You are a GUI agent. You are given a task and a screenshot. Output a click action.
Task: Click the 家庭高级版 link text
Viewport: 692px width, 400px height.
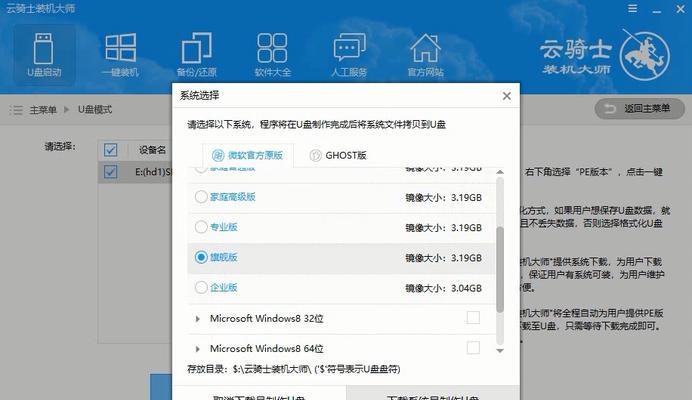point(233,197)
